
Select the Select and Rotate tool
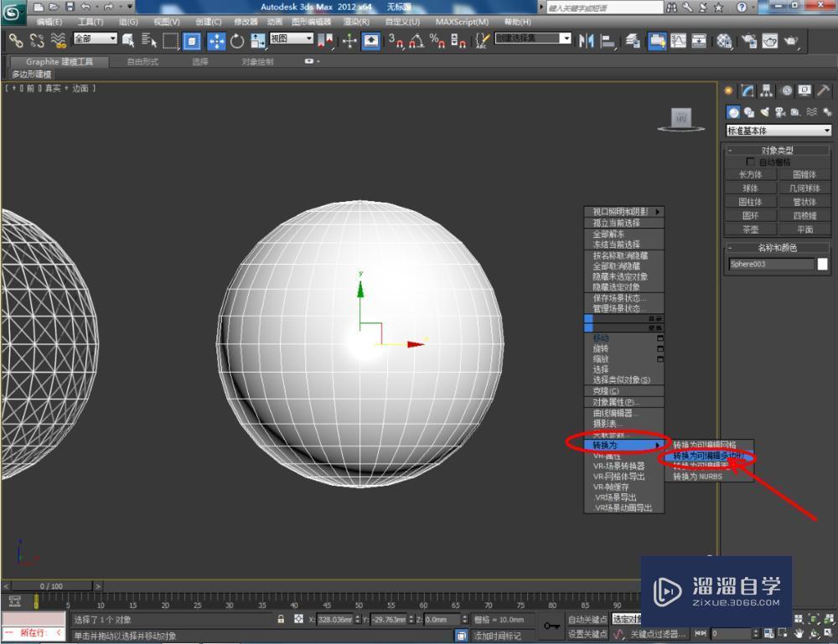(x=236, y=39)
